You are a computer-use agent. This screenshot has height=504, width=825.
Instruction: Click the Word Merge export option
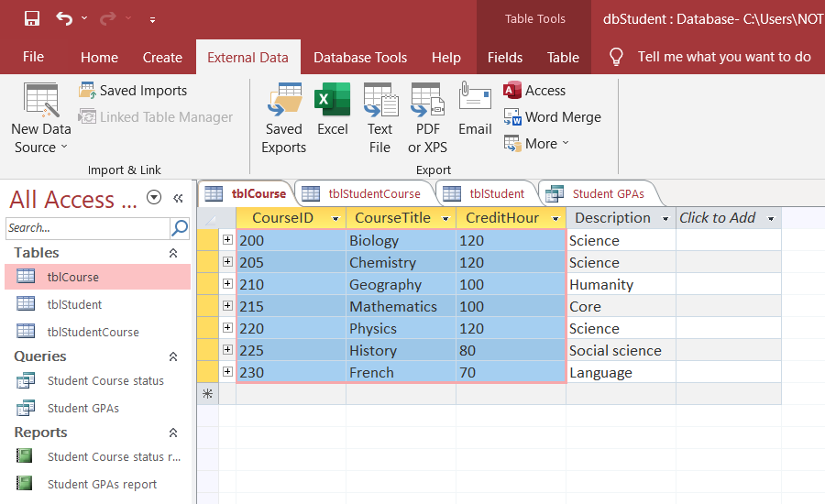pyautogui.click(x=552, y=116)
